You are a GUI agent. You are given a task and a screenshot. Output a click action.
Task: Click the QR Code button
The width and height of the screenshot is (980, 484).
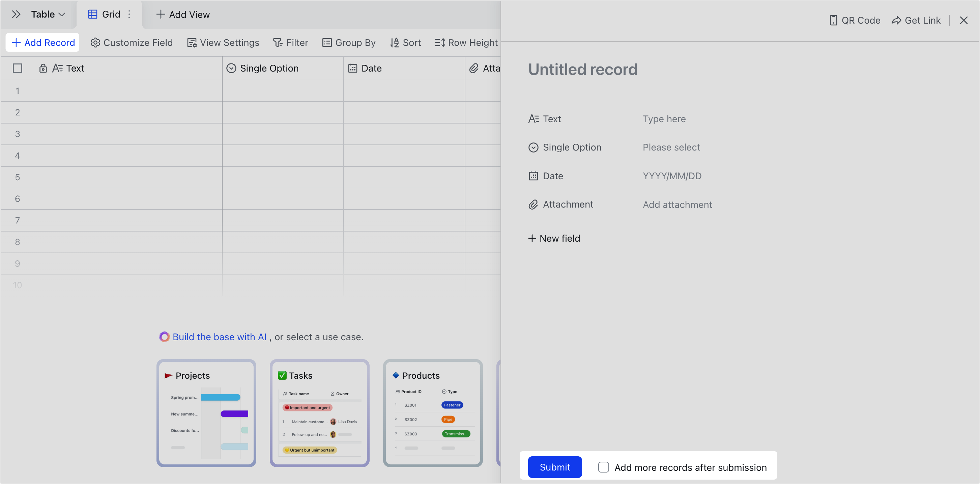855,20
